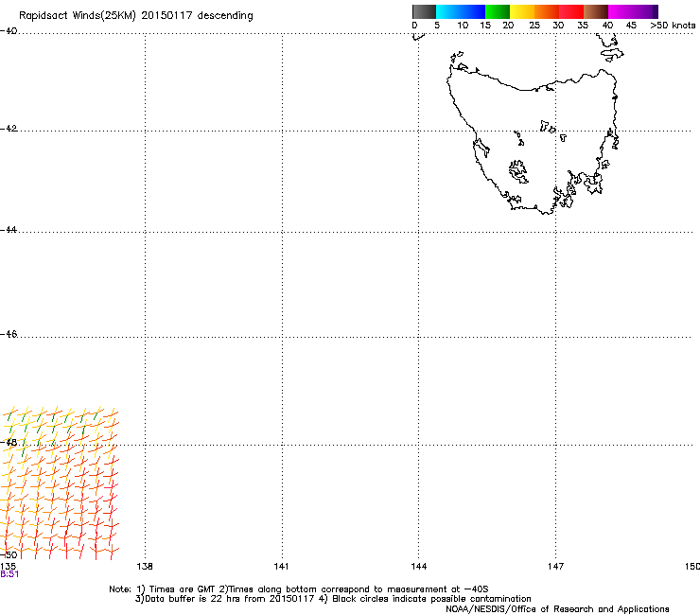700x615 pixels.
Task: Click the -48 latitude label
Action: click(9, 443)
